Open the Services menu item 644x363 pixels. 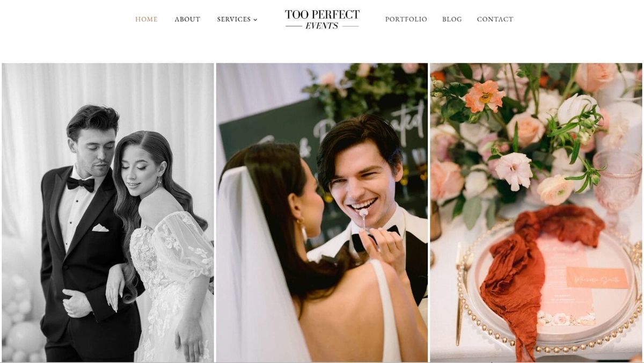point(234,19)
